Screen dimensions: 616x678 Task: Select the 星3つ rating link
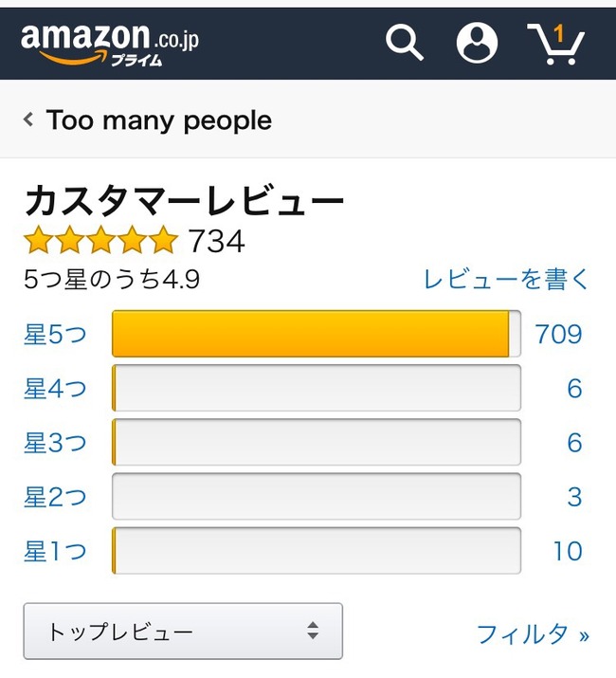pyautogui.click(x=55, y=442)
